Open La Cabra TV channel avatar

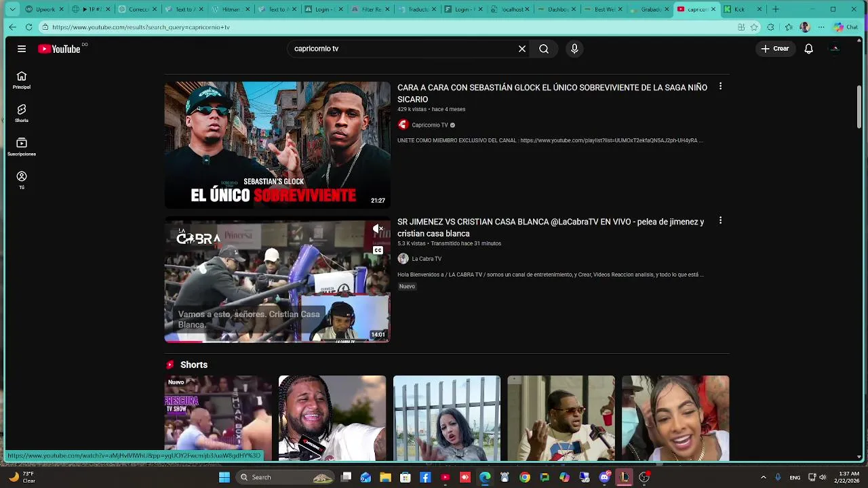coord(403,258)
